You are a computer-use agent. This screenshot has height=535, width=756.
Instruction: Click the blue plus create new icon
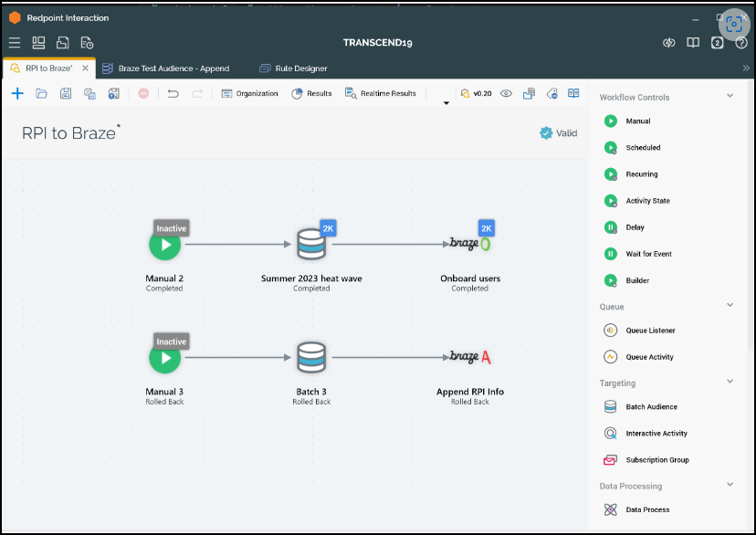tap(17, 93)
